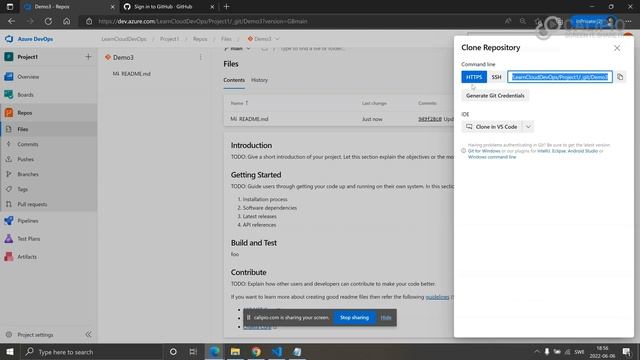Open File Explorer from the taskbar
The image size is (640, 360).
tap(235, 351)
